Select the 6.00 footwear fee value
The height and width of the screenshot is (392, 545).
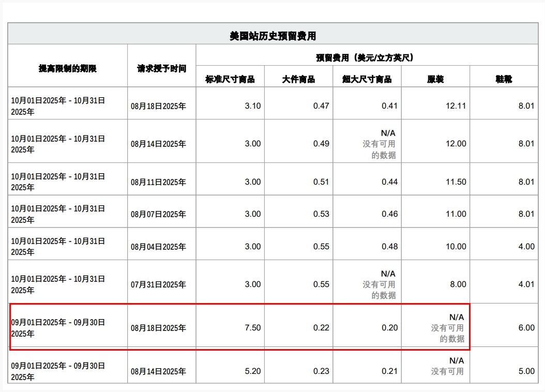click(526, 328)
